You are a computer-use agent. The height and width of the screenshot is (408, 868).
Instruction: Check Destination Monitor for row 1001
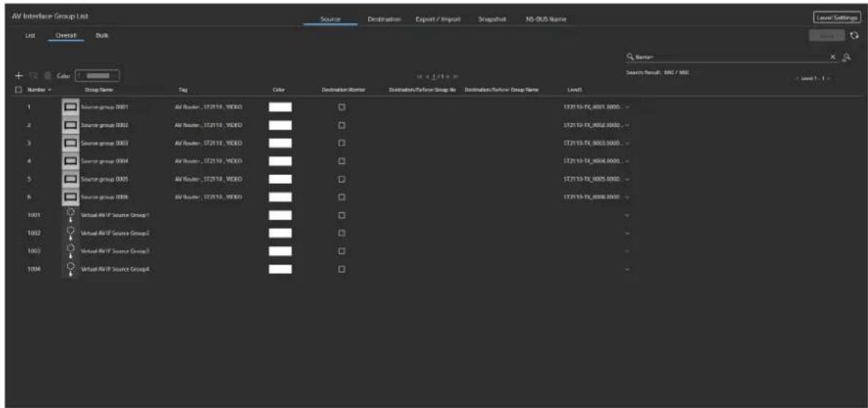coord(342,215)
